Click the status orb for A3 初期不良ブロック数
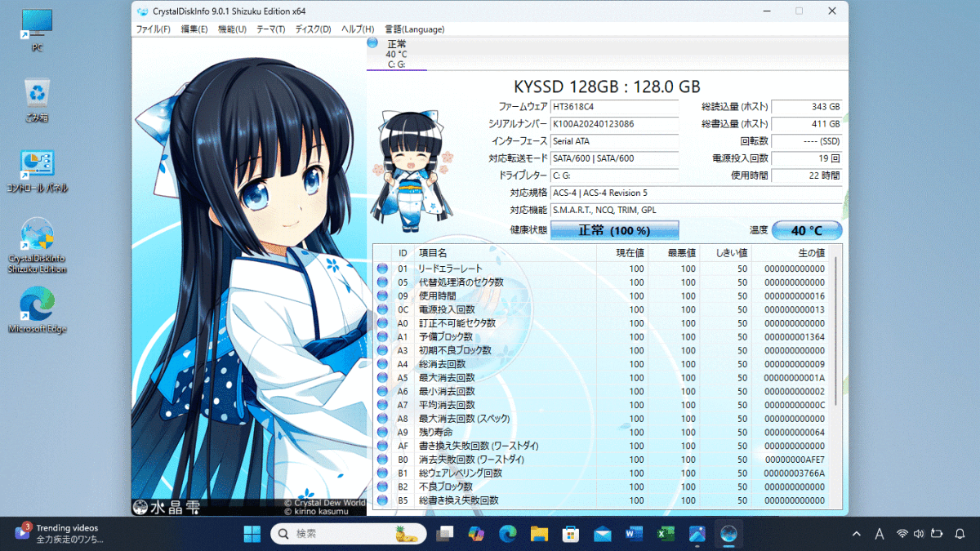This screenshot has height=551, width=980. (x=382, y=350)
